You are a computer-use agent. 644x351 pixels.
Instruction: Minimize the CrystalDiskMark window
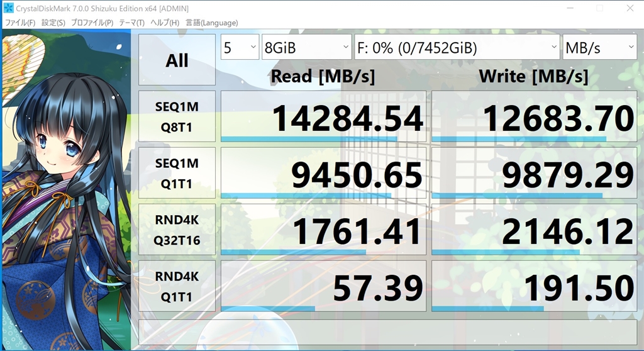coord(570,8)
